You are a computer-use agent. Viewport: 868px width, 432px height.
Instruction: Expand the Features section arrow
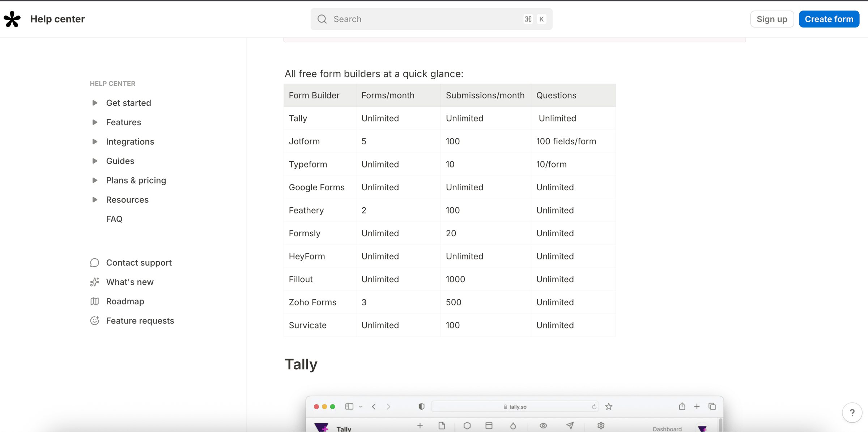pos(95,122)
